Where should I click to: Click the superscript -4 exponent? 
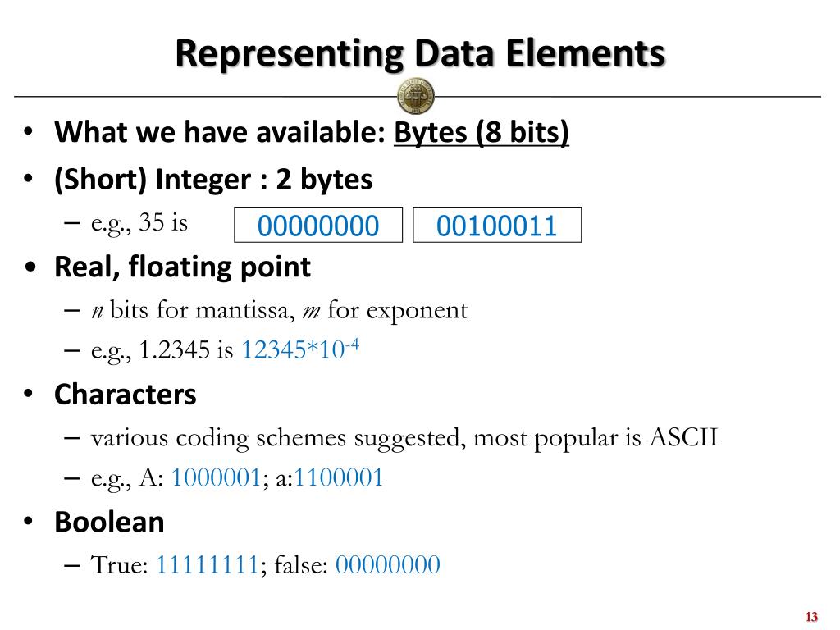tap(352, 344)
